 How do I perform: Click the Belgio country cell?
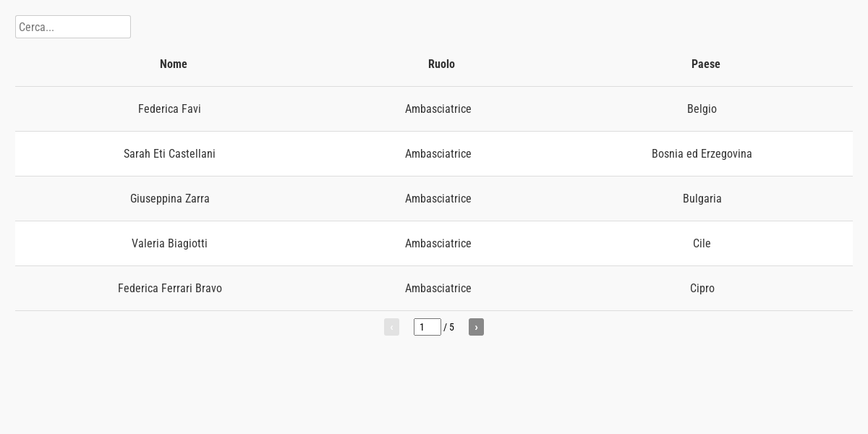coord(702,109)
